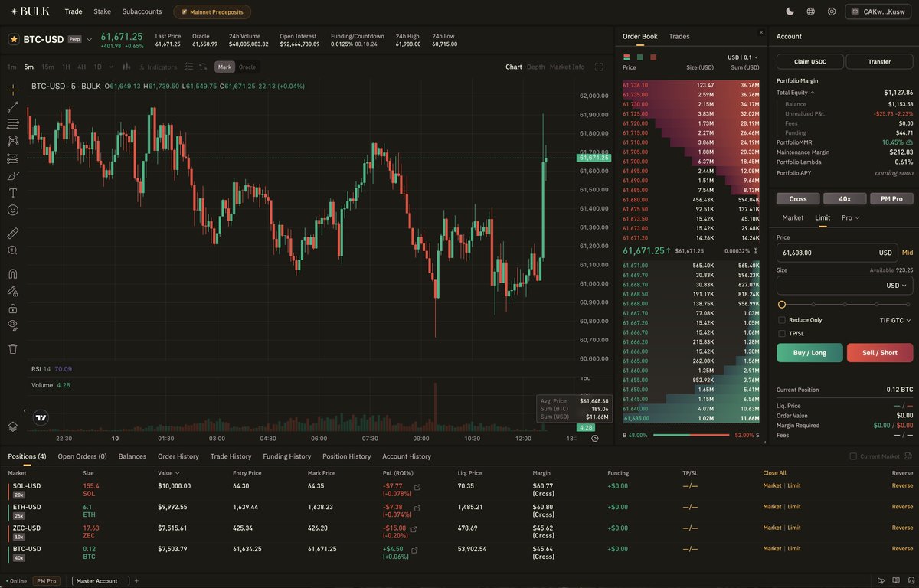Image resolution: width=919 pixels, height=588 pixels.
Task: Toggle lock all drawings
Action: (12, 309)
